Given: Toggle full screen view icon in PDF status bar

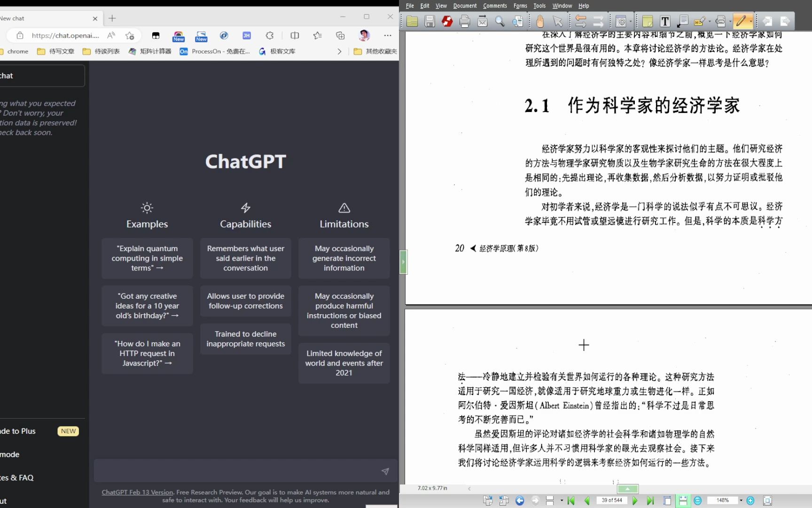Looking at the screenshot, I should pos(767,500).
